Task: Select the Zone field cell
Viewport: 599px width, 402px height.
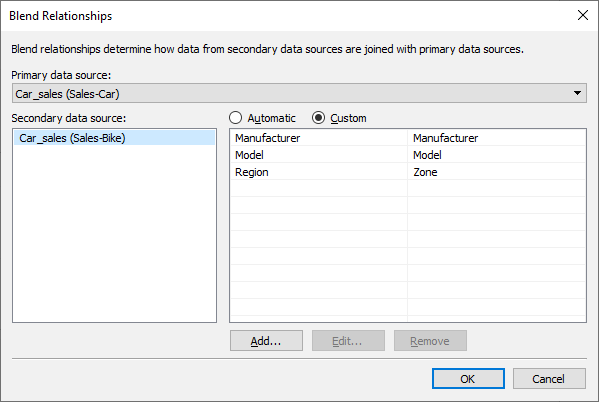Action: [x=496, y=172]
